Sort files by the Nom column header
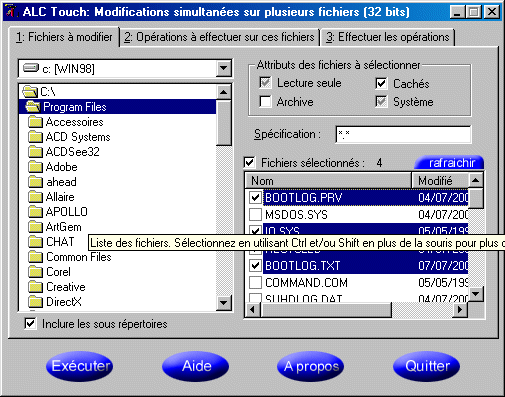The width and height of the screenshot is (505, 397). [328, 181]
